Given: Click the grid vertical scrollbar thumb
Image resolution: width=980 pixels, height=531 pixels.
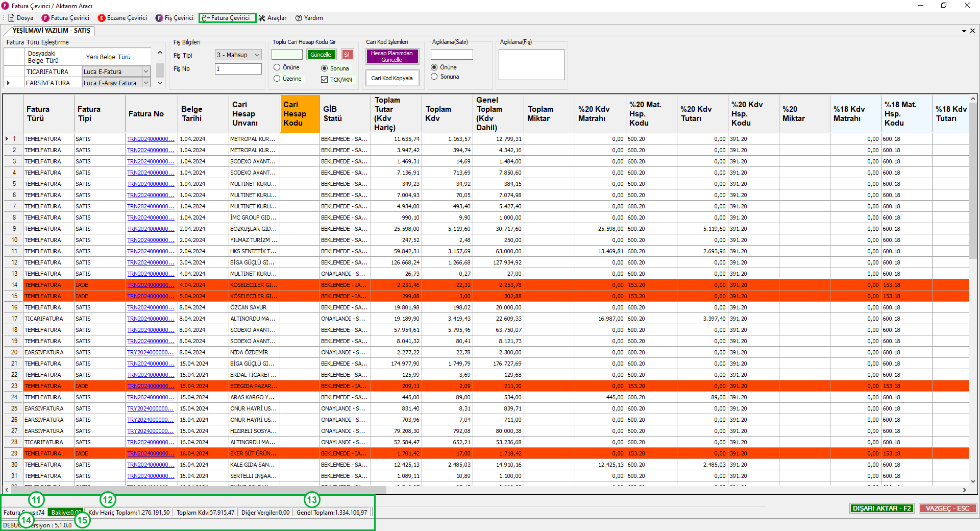Looking at the screenshot, I should pyautogui.click(x=973, y=181).
